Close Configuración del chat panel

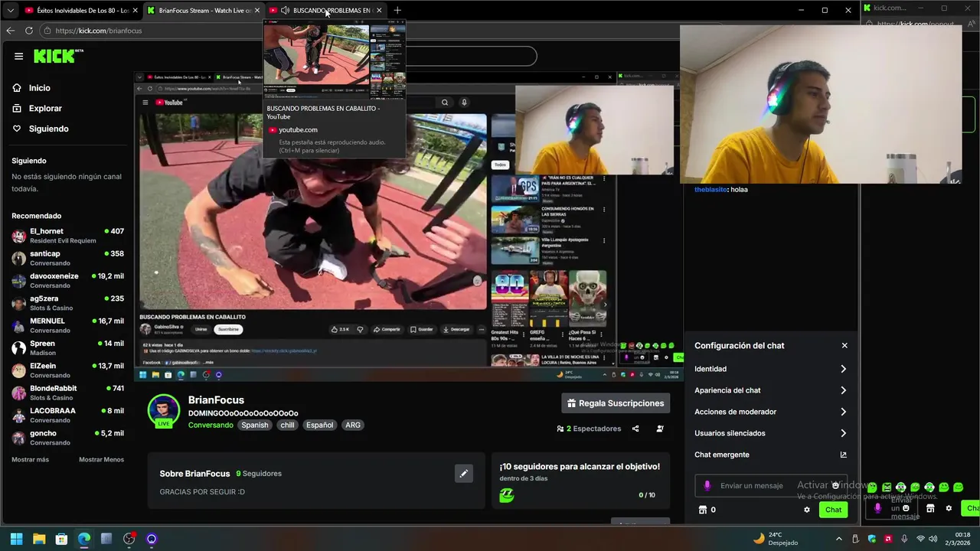844,346
